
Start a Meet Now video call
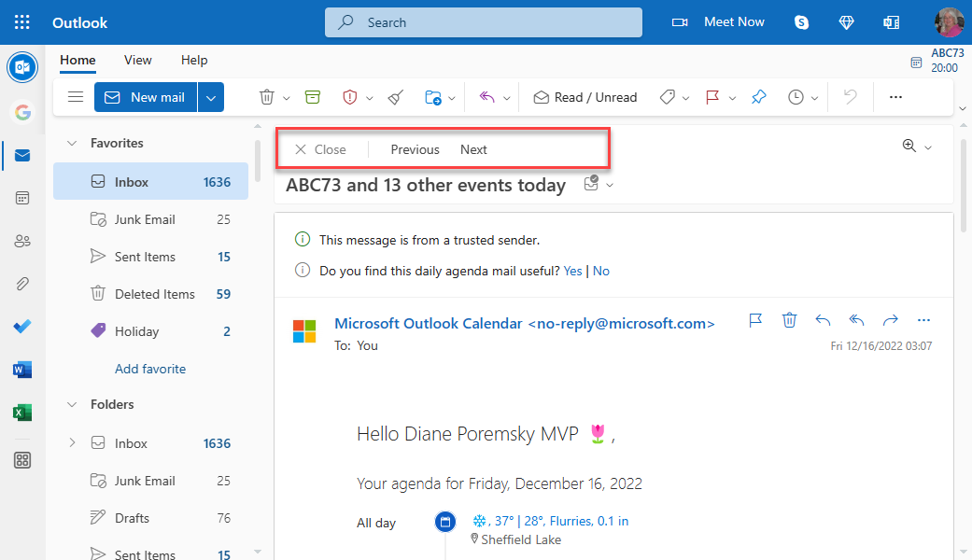tap(718, 22)
